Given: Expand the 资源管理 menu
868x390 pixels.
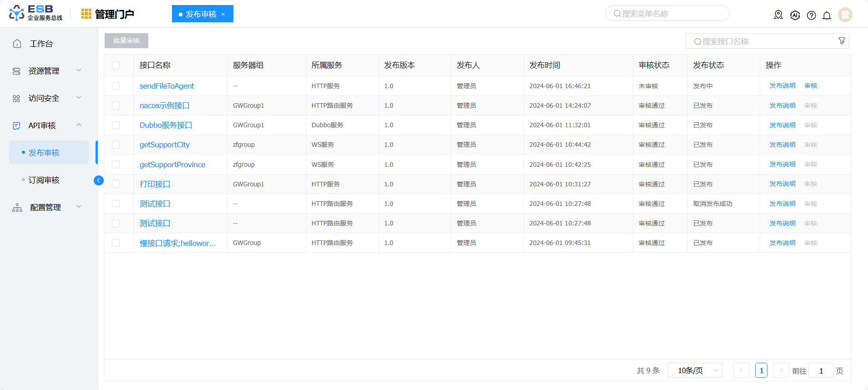Looking at the screenshot, I should [x=45, y=71].
